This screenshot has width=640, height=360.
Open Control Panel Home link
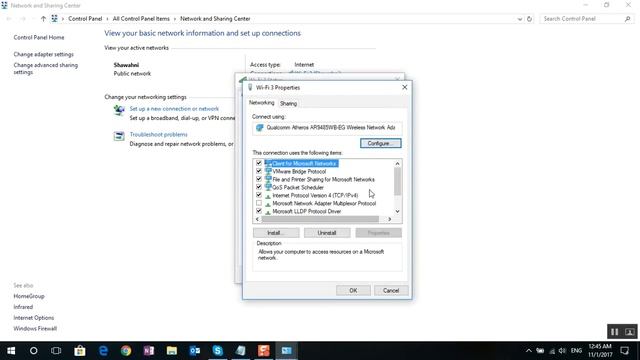coord(39,37)
